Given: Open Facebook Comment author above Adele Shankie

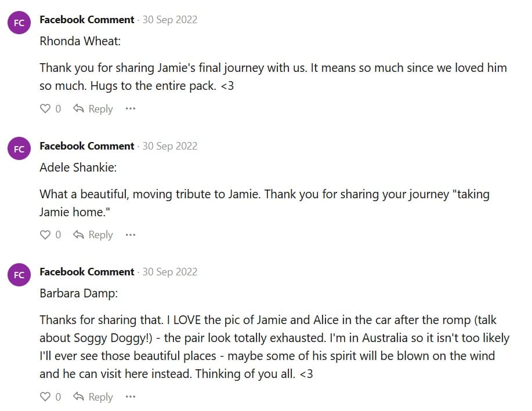Looking at the screenshot, I should pyautogui.click(x=86, y=146).
